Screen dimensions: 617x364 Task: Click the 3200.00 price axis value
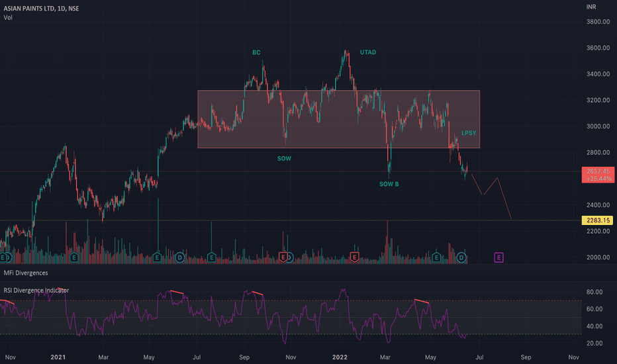pyautogui.click(x=598, y=100)
